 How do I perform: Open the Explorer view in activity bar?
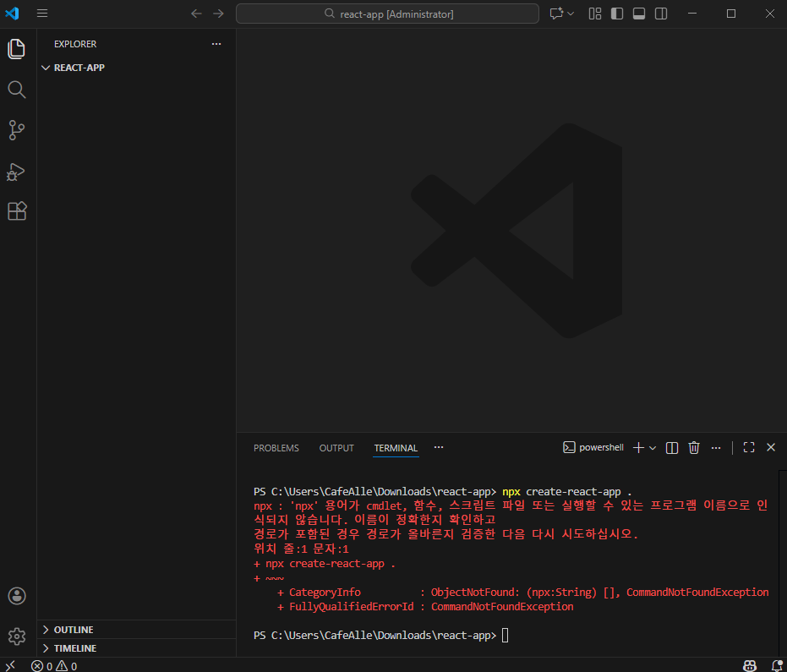pos(17,49)
